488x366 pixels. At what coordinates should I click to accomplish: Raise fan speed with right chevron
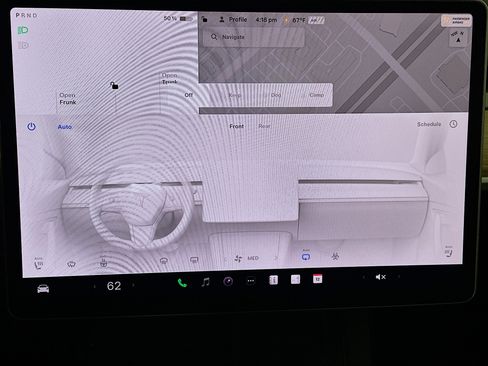click(x=276, y=258)
